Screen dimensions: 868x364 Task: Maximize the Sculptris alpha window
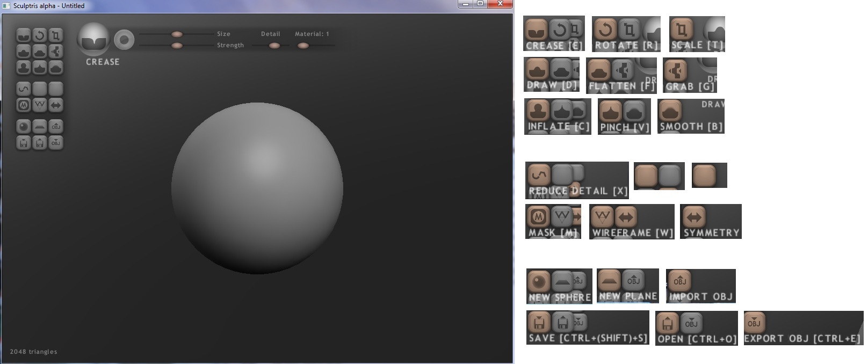coord(480,4)
